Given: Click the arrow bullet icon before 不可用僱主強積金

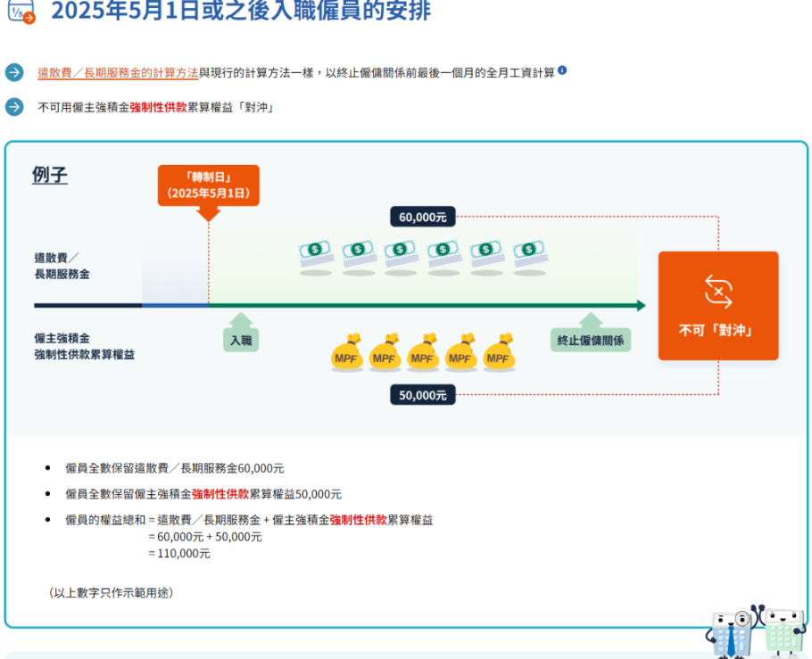Looking at the screenshot, I should click(14, 107).
